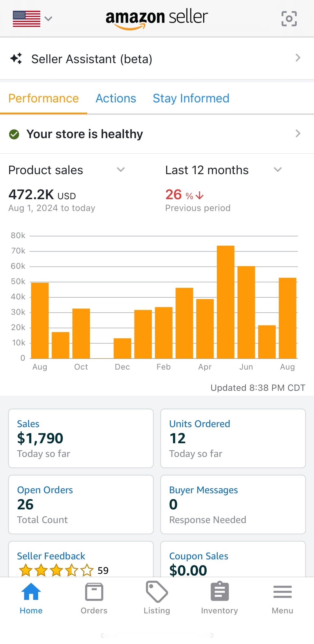Expand the marketplace country dropdown arrow

[x=48, y=19]
